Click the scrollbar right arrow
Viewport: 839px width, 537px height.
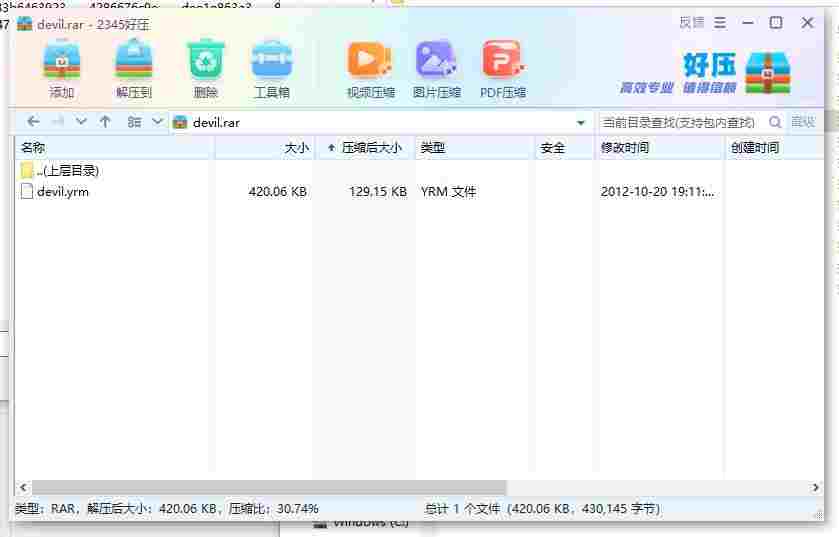coord(815,487)
